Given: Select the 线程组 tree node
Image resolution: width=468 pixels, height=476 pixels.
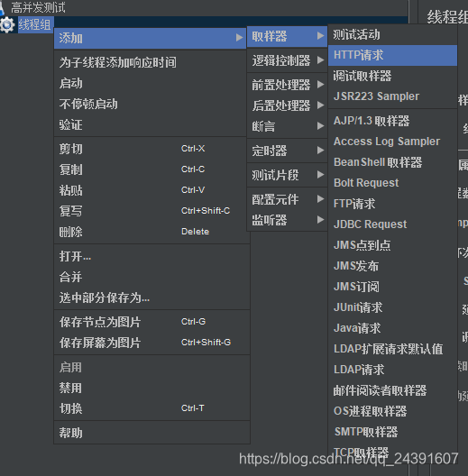Looking at the screenshot, I should coord(34,24).
